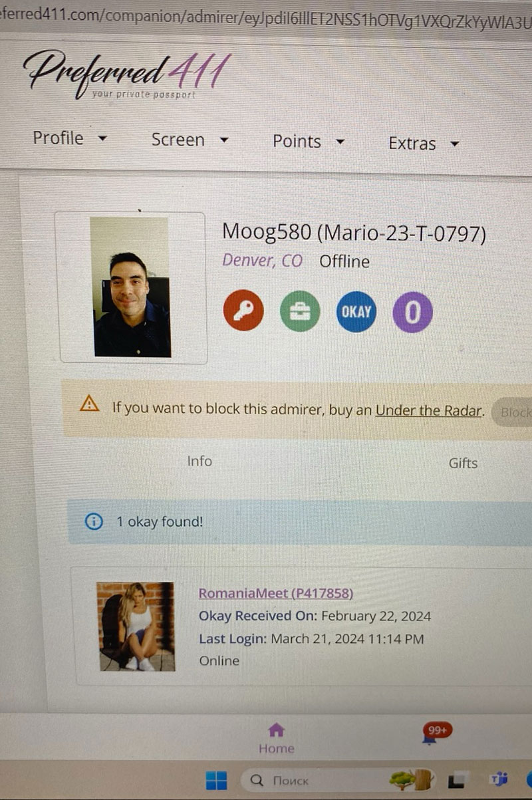Open the Windows Start menu icon

click(216, 780)
